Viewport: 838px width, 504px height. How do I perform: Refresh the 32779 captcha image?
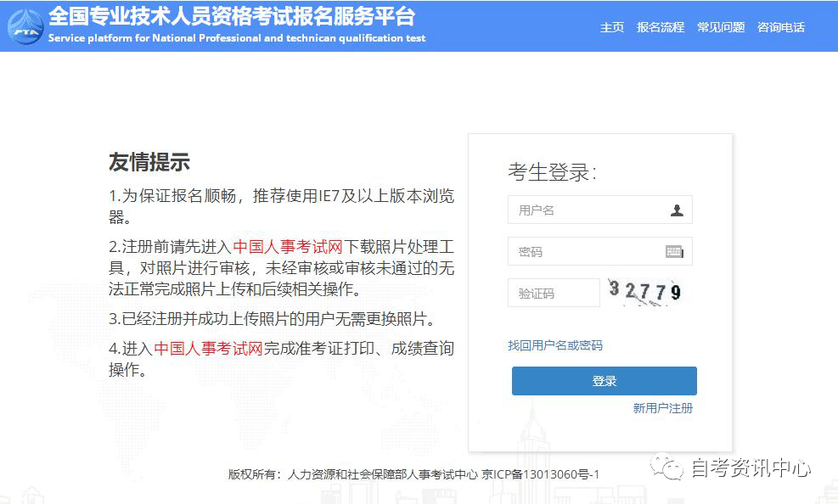[x=645, y=292]
